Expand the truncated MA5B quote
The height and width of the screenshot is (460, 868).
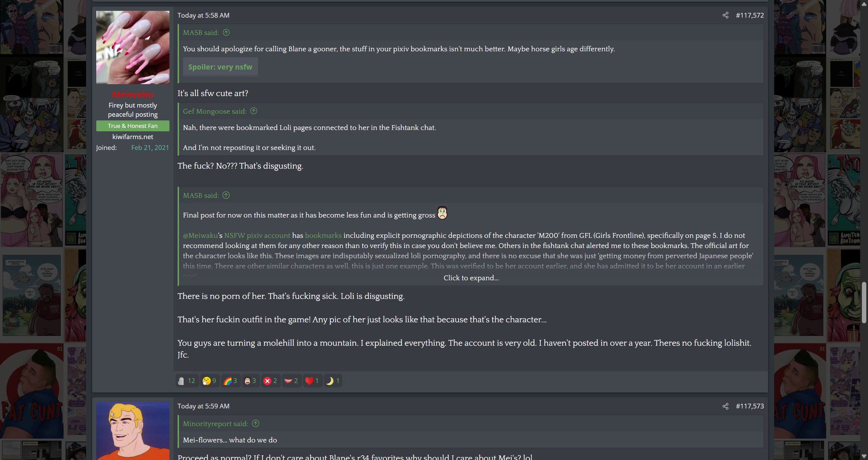click(471, 278)
